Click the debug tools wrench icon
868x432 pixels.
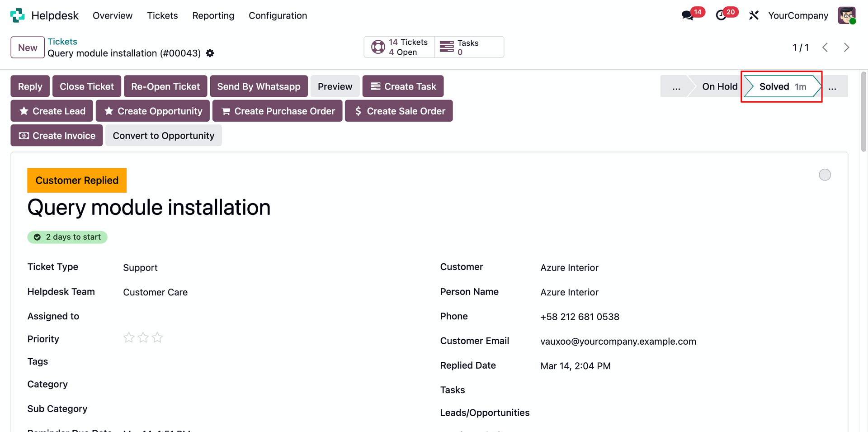(x=754, y=15)
